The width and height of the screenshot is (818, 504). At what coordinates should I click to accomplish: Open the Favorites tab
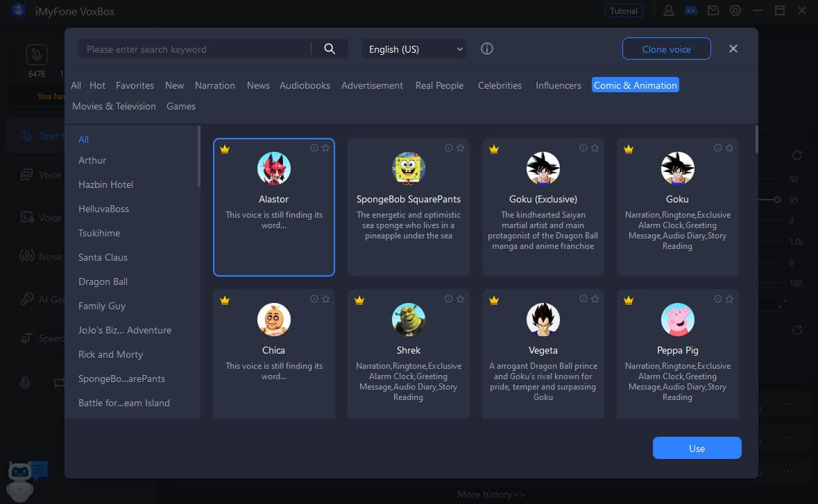135,85
